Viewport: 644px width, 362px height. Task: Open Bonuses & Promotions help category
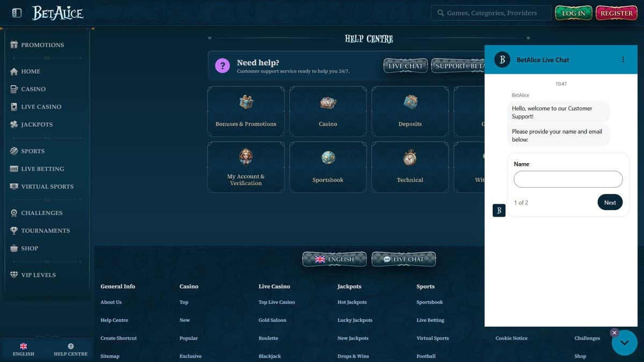point(246,111)
